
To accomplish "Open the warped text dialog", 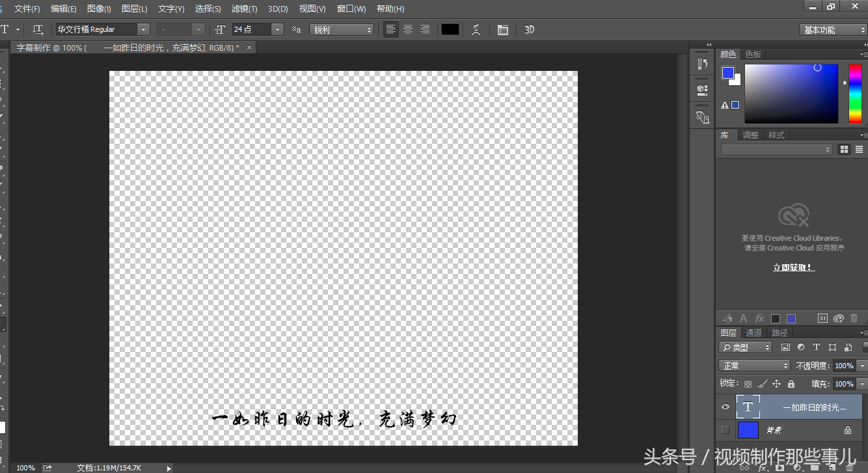I will tap(476, 29).
